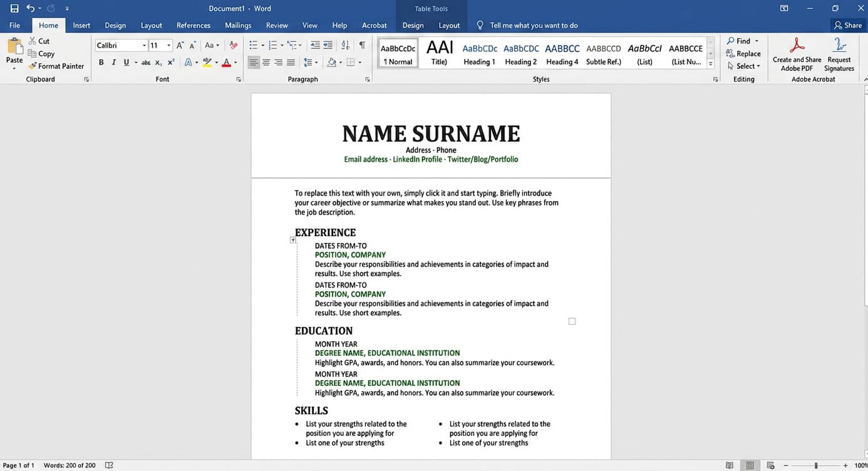Save the document from the Quick Access toolbar
The height and width of the screenshot is (471, 868).
click(x=14, y=9)
